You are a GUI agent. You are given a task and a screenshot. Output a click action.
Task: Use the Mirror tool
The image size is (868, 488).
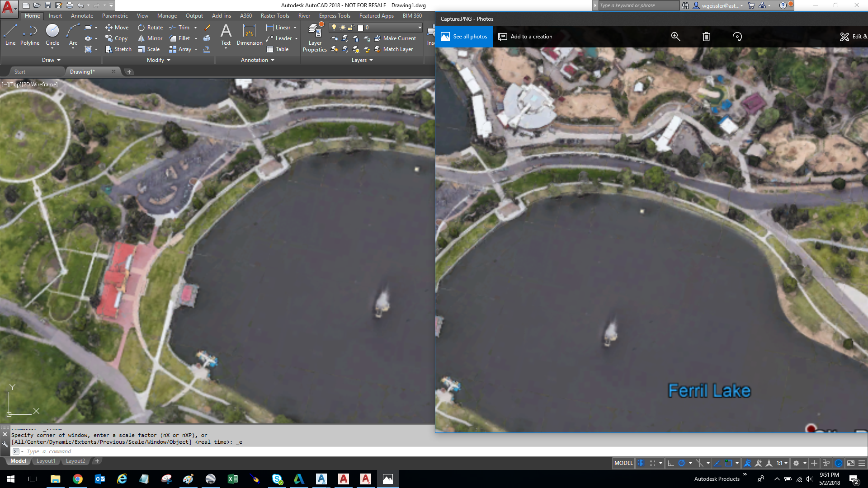coord(150,38)
